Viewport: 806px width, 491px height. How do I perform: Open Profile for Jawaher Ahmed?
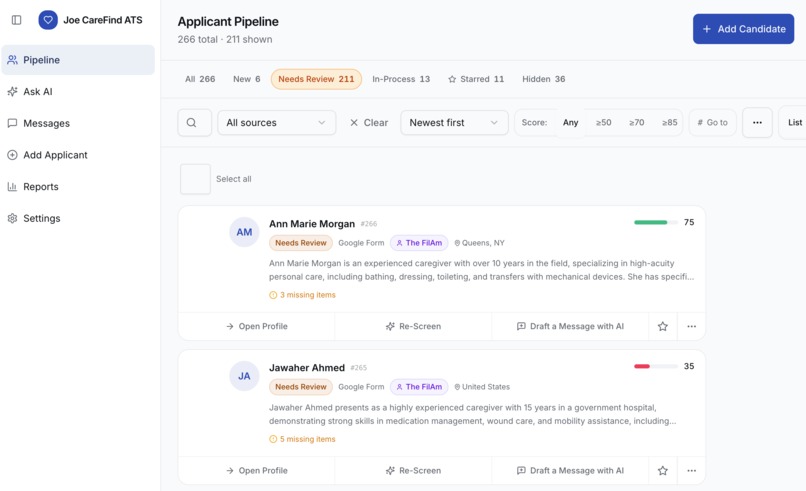click(x=257, y=470)
